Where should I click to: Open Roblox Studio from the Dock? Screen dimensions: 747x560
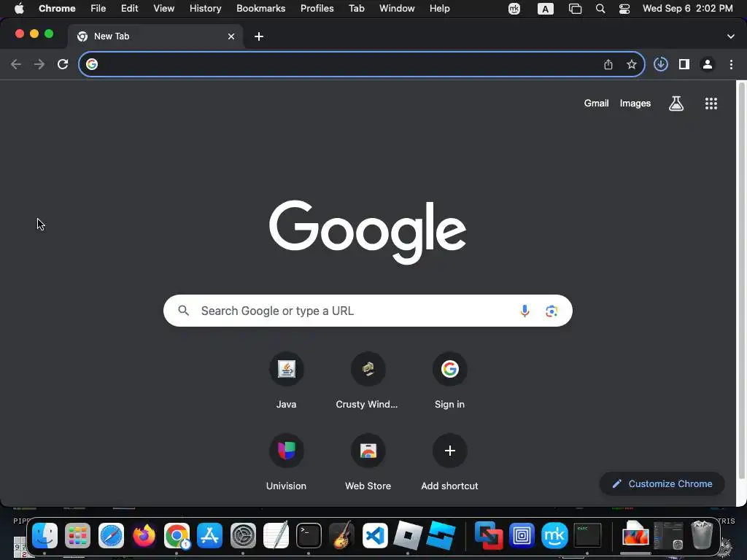(441, 534)
